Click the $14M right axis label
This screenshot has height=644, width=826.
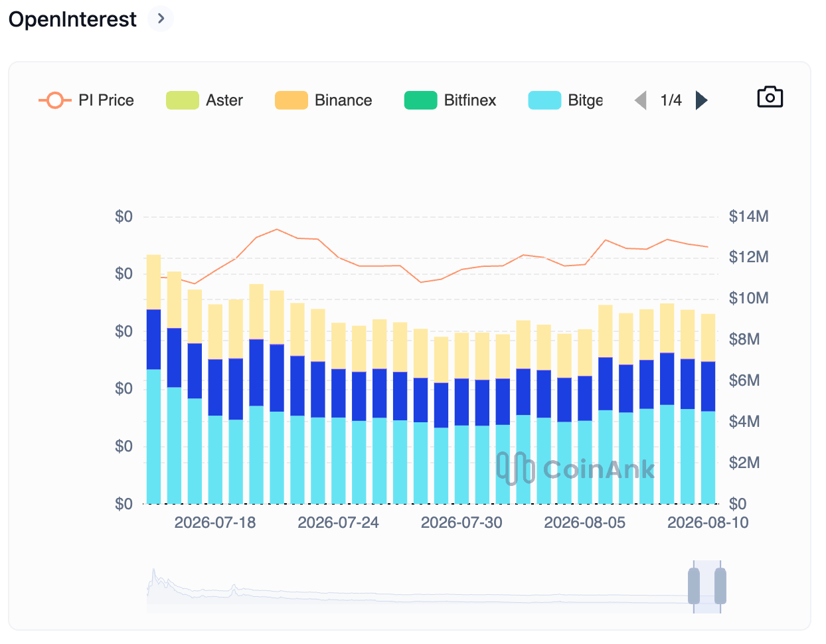pos(749,216)
